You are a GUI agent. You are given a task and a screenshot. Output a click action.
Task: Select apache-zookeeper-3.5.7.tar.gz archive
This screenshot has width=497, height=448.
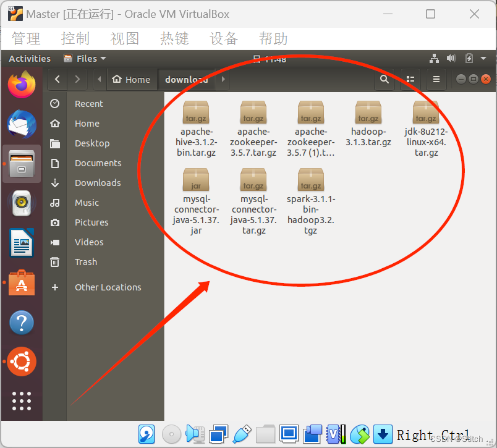click(253, 129)
